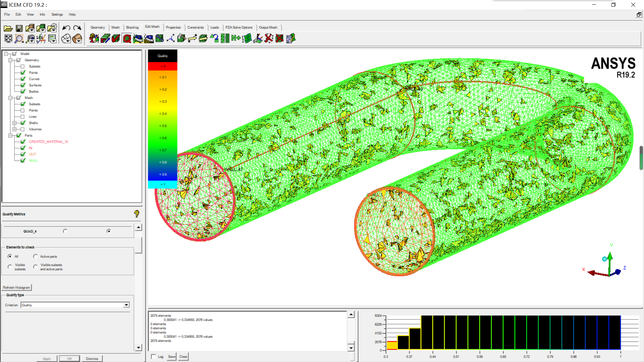644x362 pixels.
Task: Click the Delete Elements icon
Action: [279, 39]
